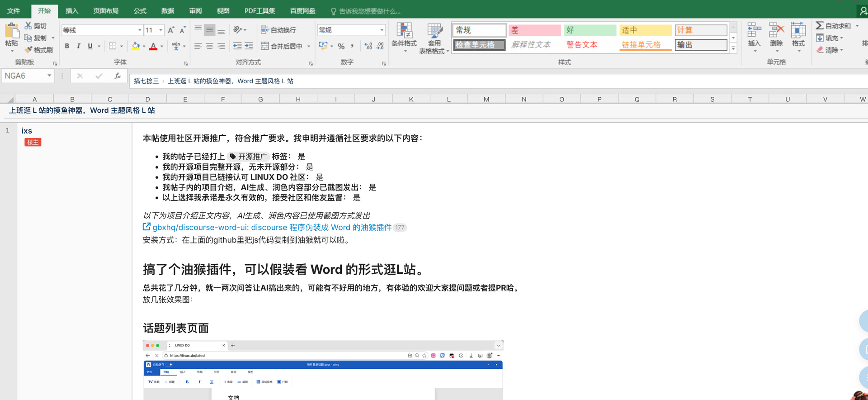Open the topic list page screenshot thumbnail

pos(323,370)
